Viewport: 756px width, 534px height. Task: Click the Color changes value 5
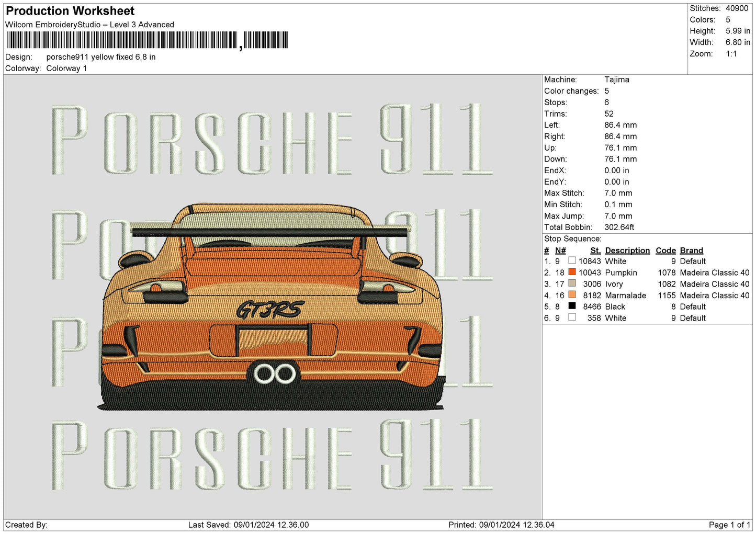click(x=607, y=91)
